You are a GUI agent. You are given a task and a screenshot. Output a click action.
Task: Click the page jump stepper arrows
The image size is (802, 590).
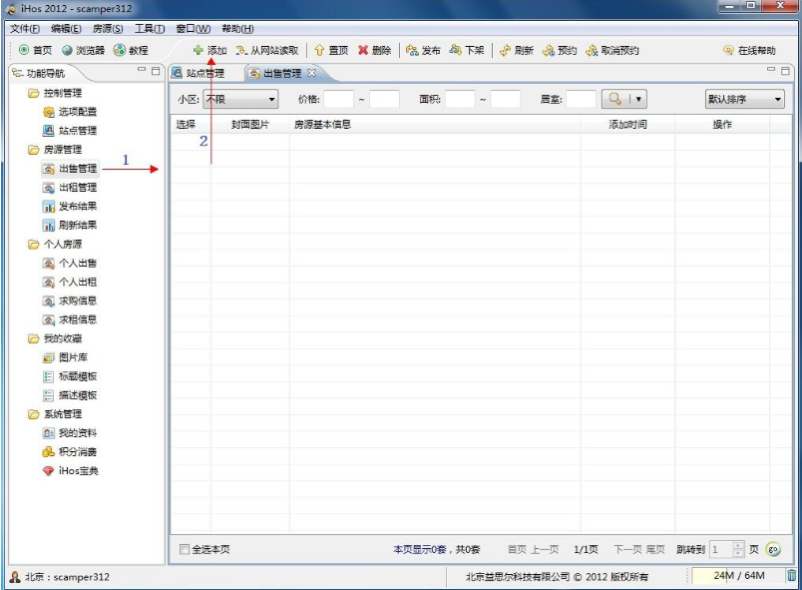coord(739,548)
